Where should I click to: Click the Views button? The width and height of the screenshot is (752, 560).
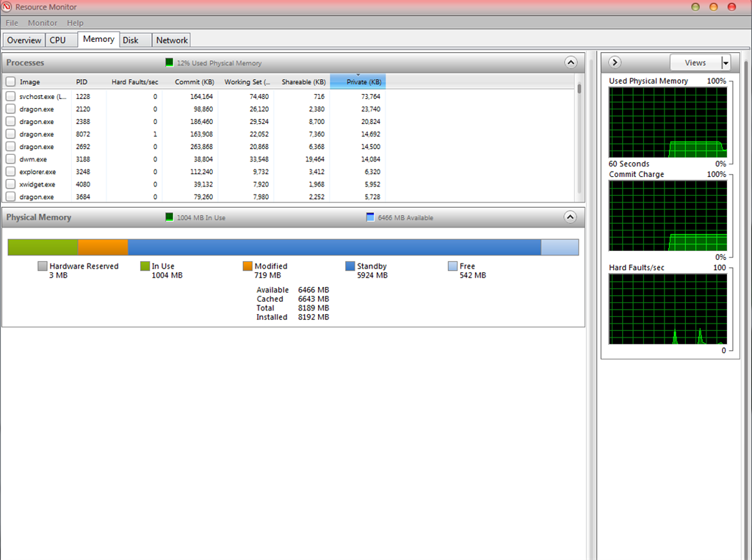click(x=695, y=63)
